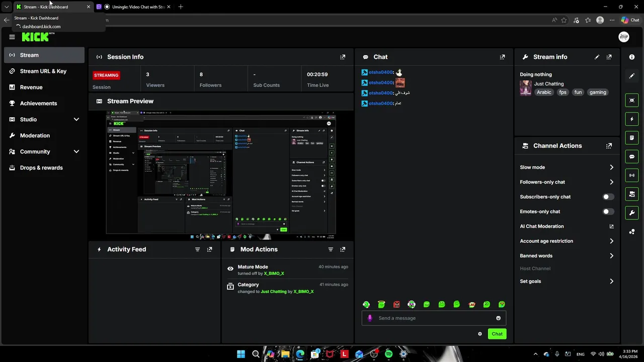
Task: Open a new browser tab
Action: (181, 7)
